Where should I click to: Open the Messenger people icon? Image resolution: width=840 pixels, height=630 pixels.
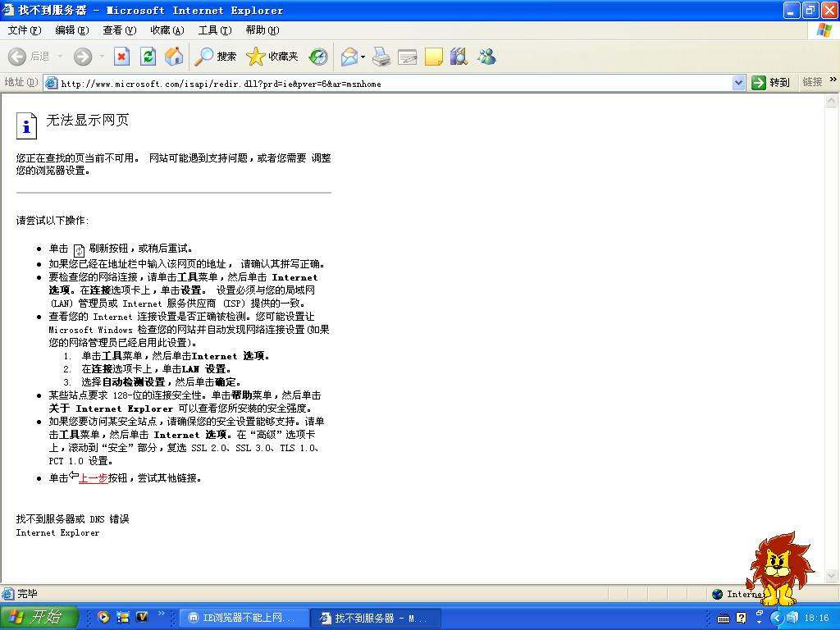(x=486, y=57)
